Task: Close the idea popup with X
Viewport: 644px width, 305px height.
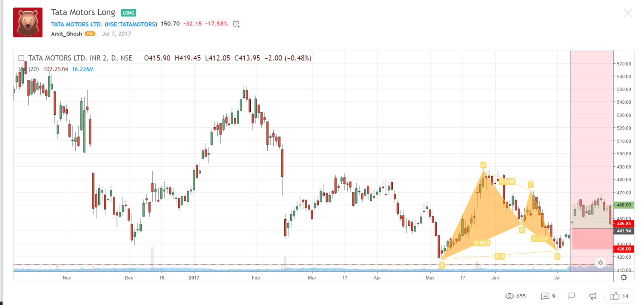Action: tap(628, 13)
